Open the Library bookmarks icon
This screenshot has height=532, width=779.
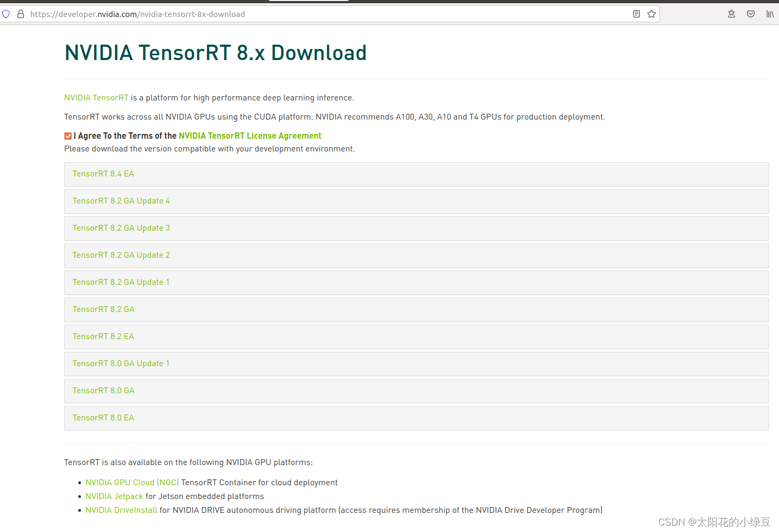770,14
